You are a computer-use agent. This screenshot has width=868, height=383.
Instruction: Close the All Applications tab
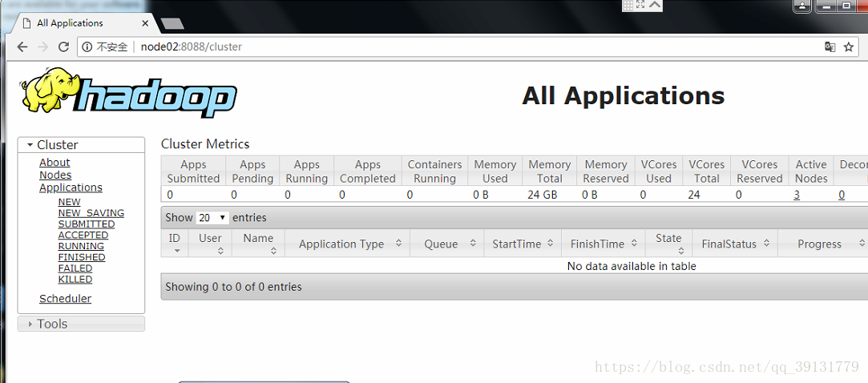[146, 23]
